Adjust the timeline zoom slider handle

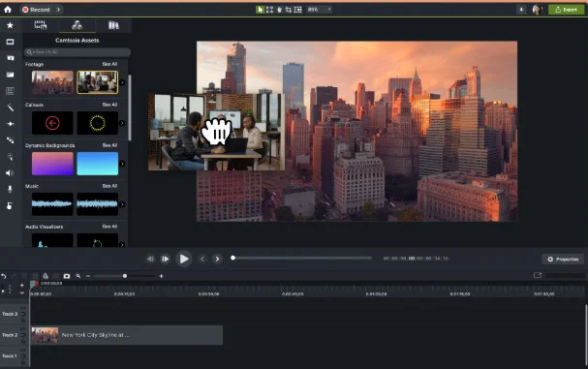pyautogui.click(x=125, y=276)
